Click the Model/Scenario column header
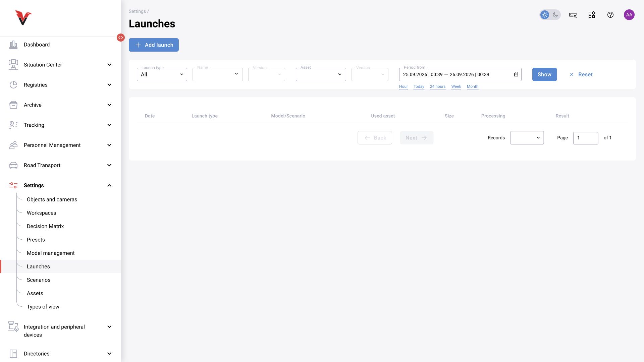 coord(288,116)
